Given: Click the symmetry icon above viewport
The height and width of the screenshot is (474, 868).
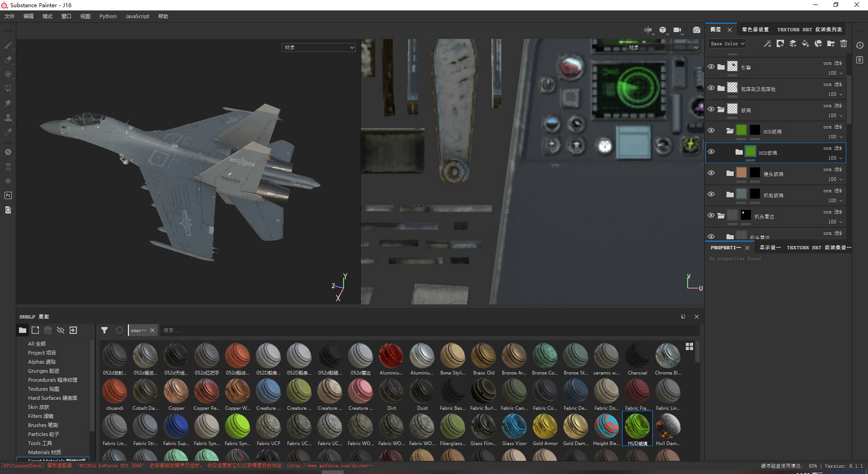Looking at the screenshot, I should coord(648,30).
